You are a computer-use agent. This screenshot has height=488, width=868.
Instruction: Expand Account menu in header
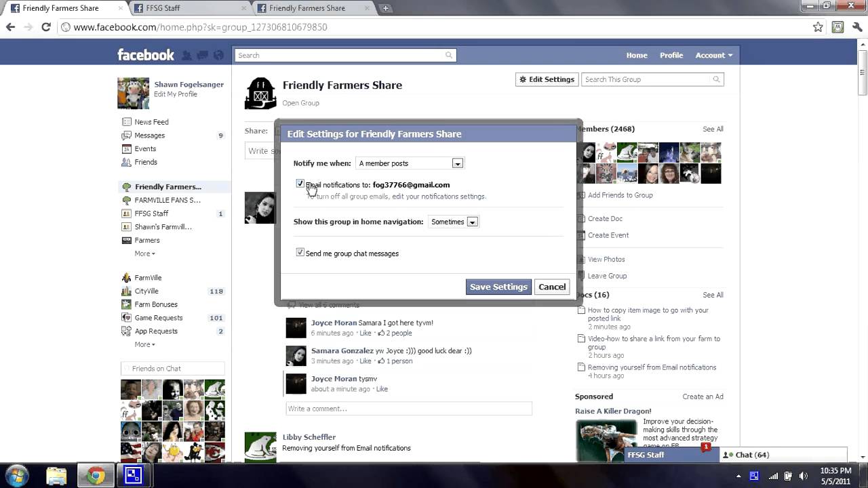pos(713,56)
